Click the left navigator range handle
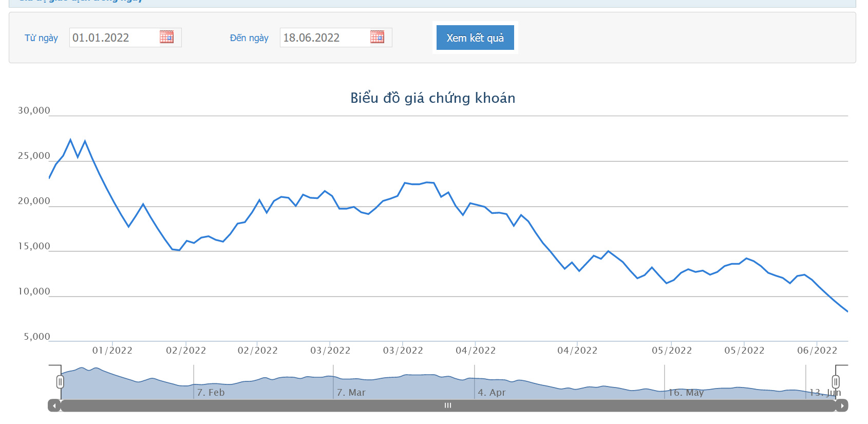Image resolution: width=868 pixels, height=424 pixels. click(60, 382)
